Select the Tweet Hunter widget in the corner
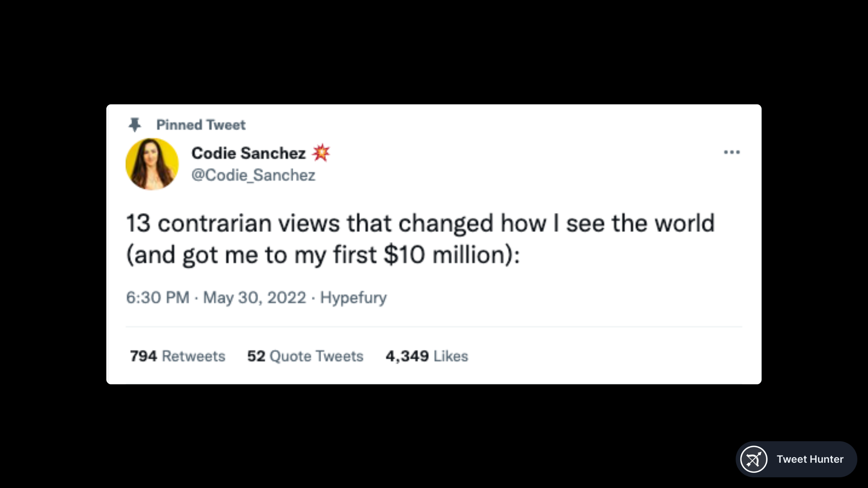The image size is (868, 488). click(796, 459)
